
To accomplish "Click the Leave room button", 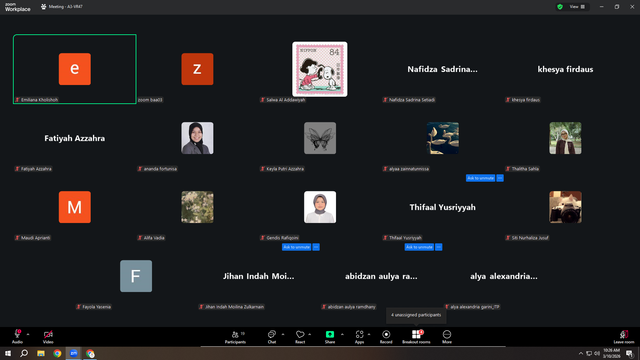I will click(x=624, y=337).
